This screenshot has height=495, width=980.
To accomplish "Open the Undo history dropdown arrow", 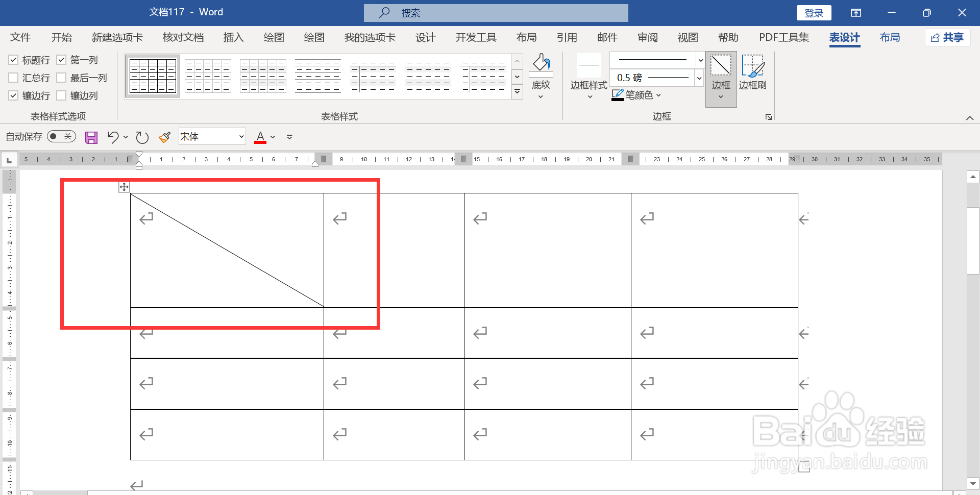I will [126, 137].
